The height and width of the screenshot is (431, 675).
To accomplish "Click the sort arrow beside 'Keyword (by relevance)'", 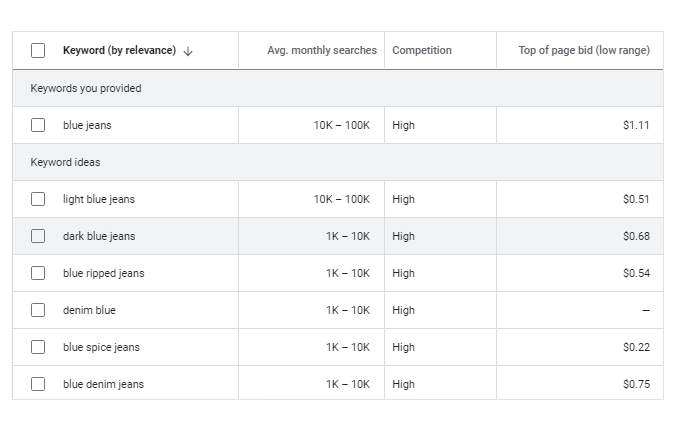I will [x=188, y=51].
